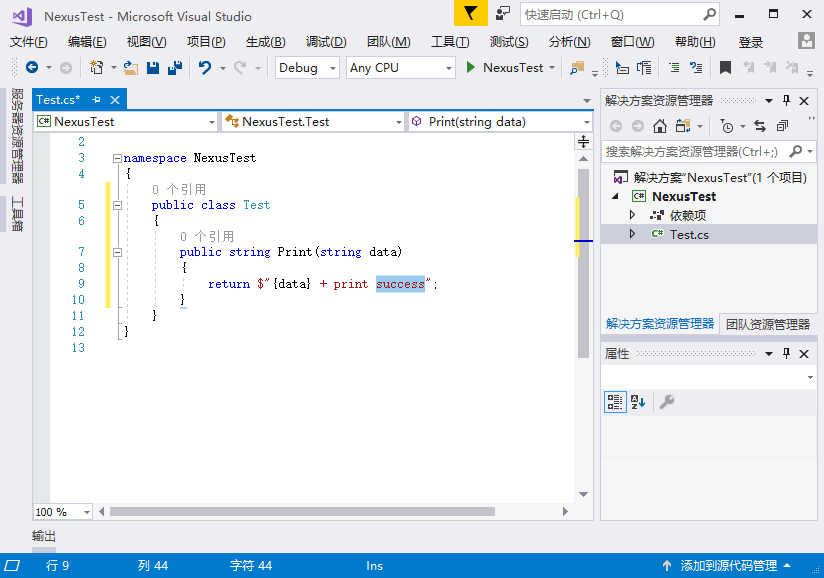Click the home icon in Solution Explorer
The height and width of the screenshot is (578, 824).
[660, 126]
